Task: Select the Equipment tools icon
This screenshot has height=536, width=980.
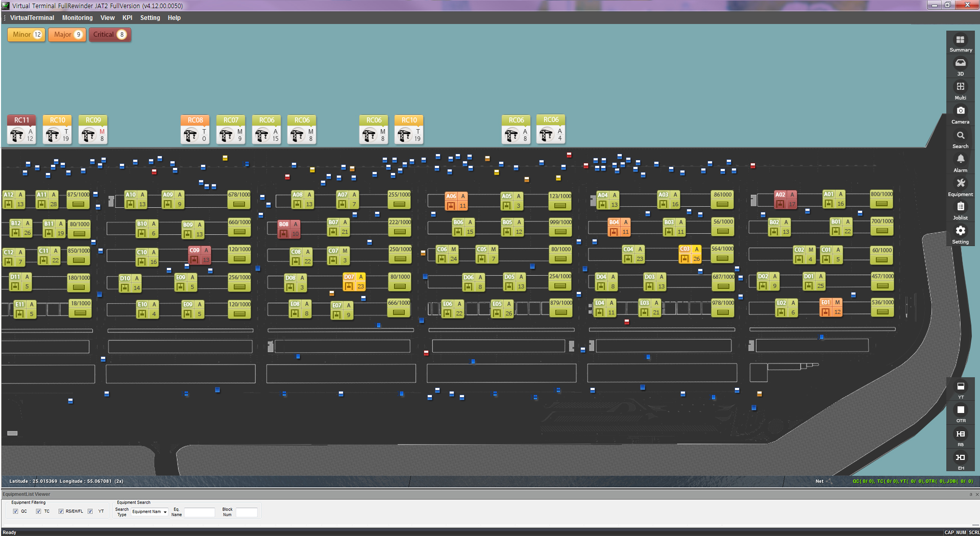Action: (x=960, y=184)
